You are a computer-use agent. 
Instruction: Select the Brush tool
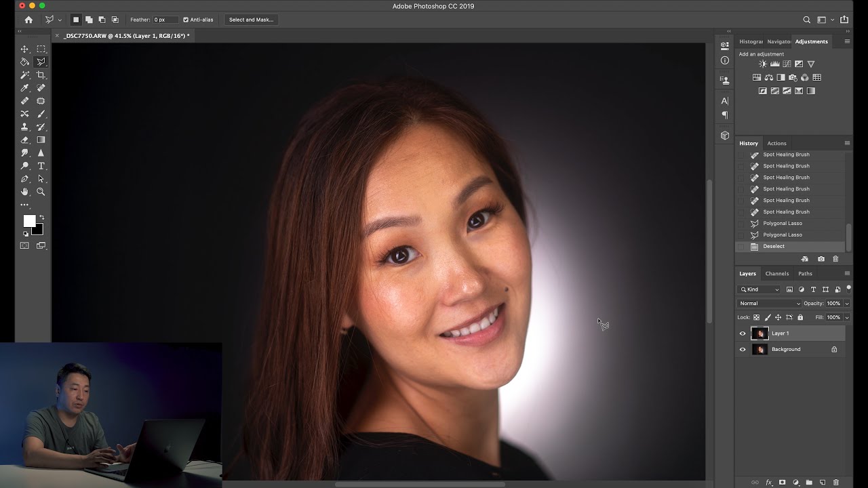click(41, 114)
